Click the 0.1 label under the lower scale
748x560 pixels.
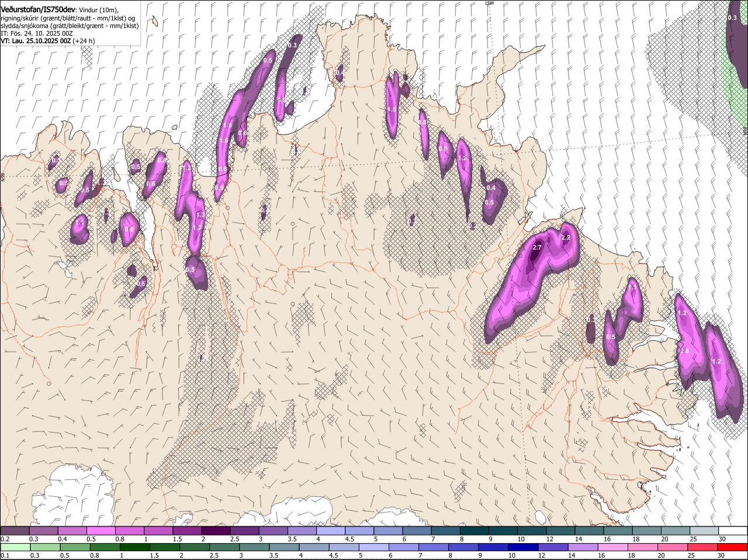[5, 555]
